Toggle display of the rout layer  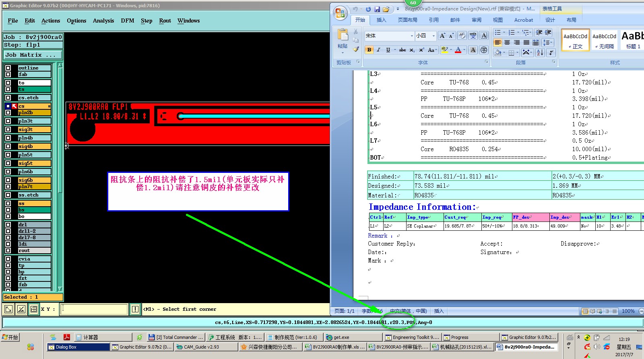(8, 250)
